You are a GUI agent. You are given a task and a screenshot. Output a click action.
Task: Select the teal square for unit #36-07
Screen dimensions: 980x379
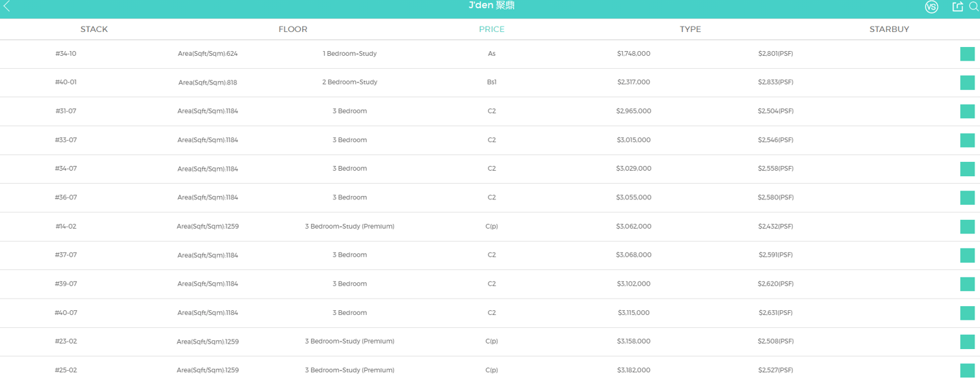[x=967, y=198]
